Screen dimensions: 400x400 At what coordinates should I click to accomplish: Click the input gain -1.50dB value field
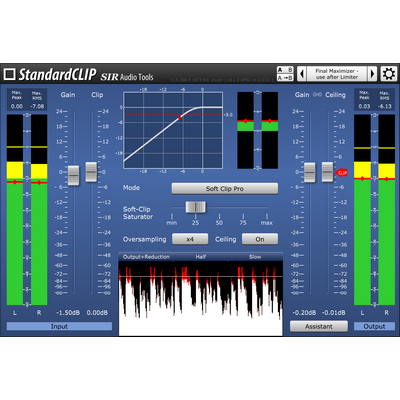[68, 313]
